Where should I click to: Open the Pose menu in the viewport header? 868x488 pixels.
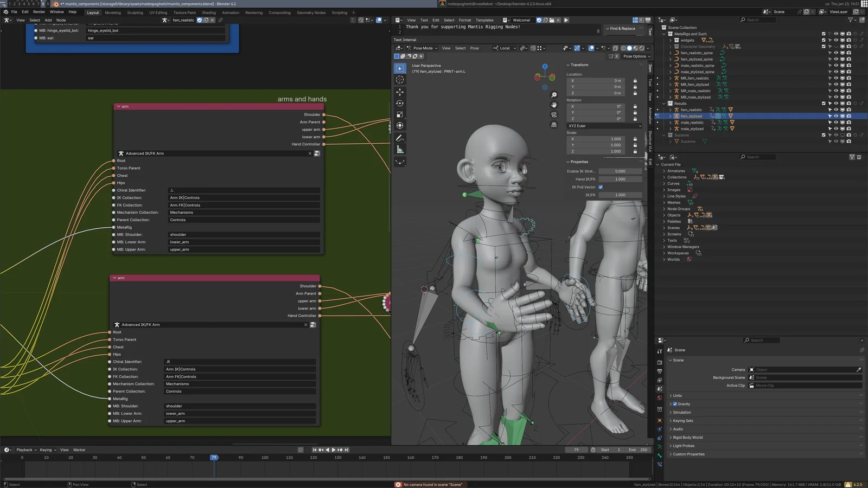474,48
